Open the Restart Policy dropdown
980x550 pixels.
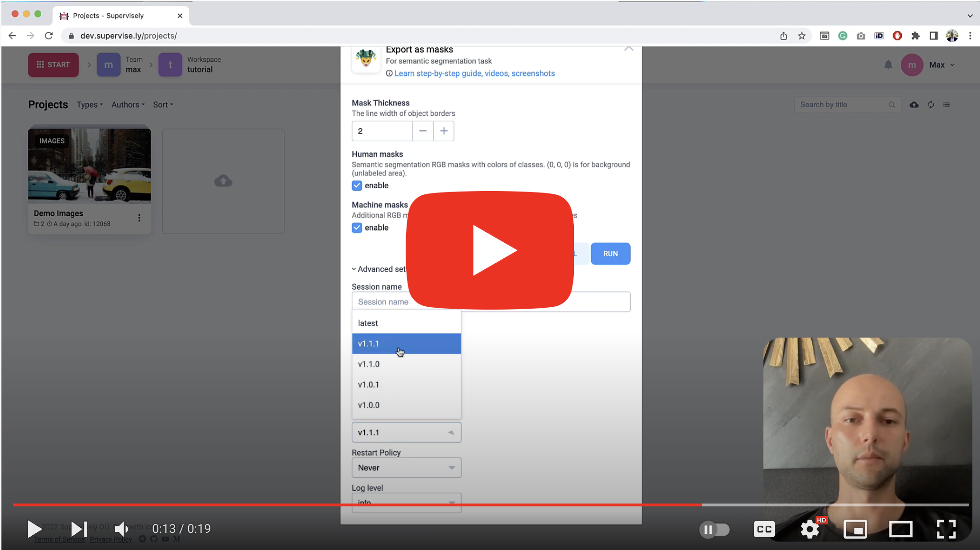click(x=406, y=467)
